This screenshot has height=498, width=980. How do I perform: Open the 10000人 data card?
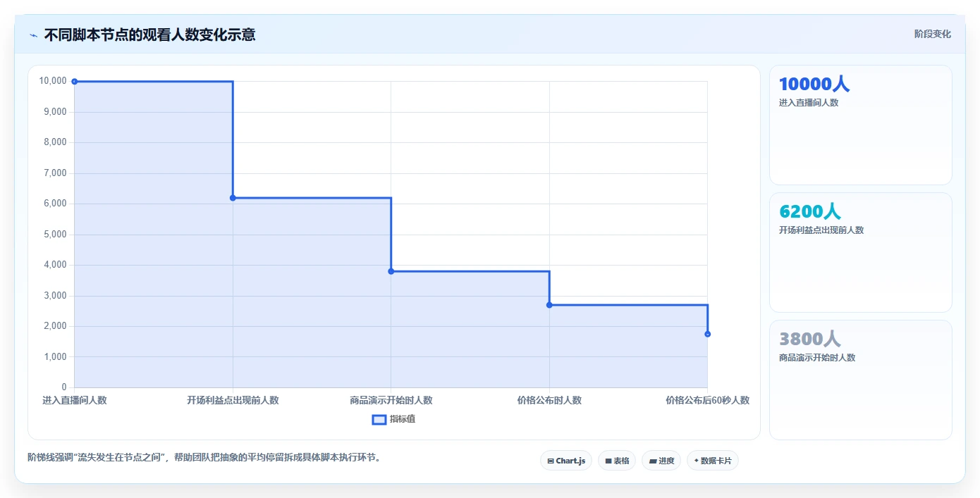[x=860, y=125]
